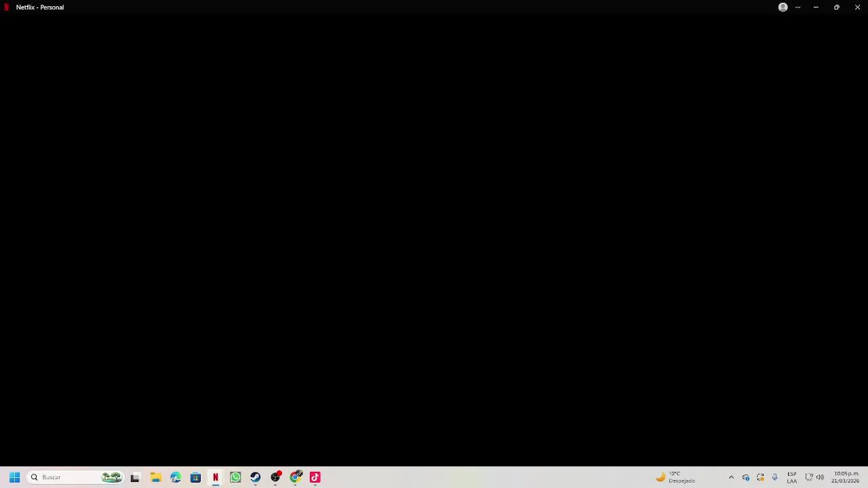Restore down the Netflix window
868x488 pixels.
(x=837, y=7)
